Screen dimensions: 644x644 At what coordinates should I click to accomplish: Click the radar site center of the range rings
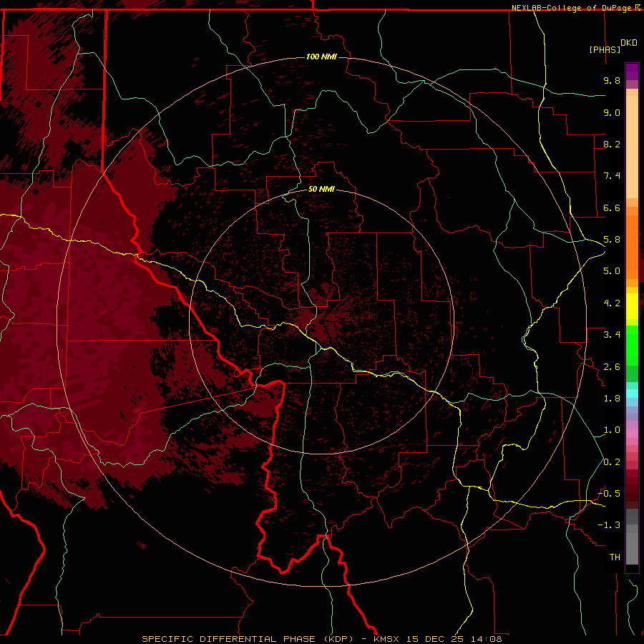click(x=321, y=322)
